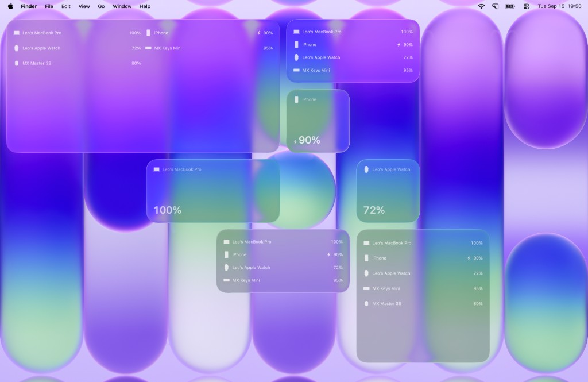This screenshot has height=382, width=588.
Task: Click large 72% value in Apple Watch widget
Action: [374, 210]
